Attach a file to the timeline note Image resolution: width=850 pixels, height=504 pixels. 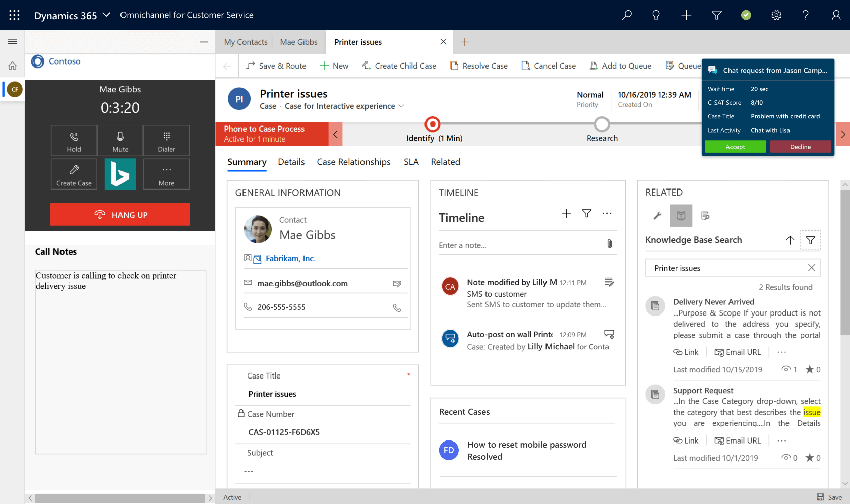[609, 243]
